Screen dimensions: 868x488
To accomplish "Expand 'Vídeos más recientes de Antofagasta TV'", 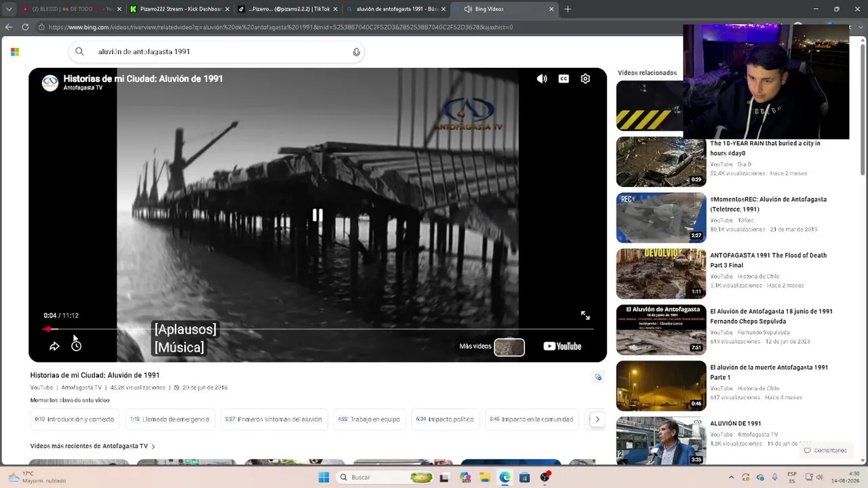I will pos(93,446).
